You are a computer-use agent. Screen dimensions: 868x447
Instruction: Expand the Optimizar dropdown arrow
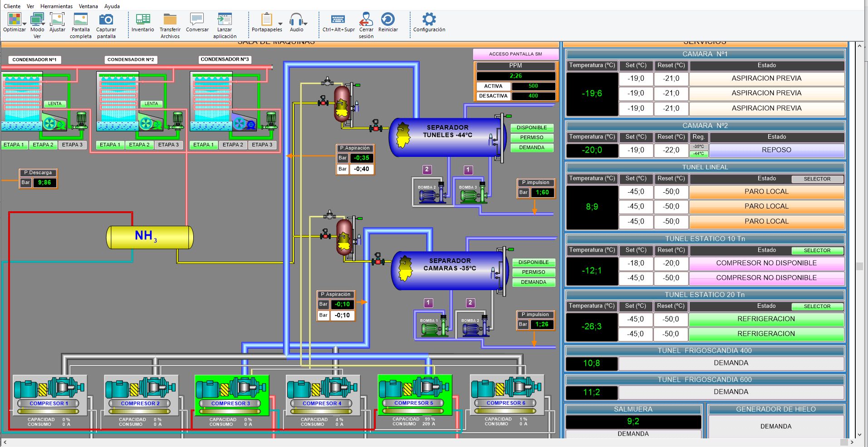click(25, 24)
